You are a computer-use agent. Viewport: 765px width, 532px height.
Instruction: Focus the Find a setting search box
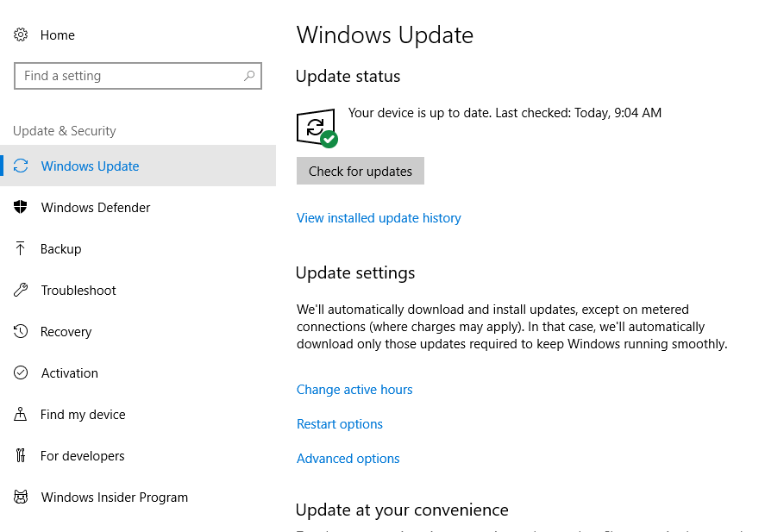pos(138,76)
